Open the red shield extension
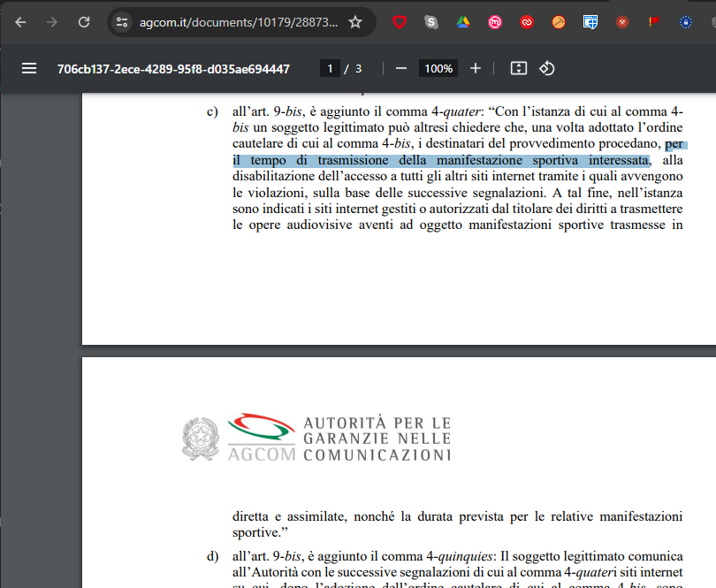 point(400,22)
